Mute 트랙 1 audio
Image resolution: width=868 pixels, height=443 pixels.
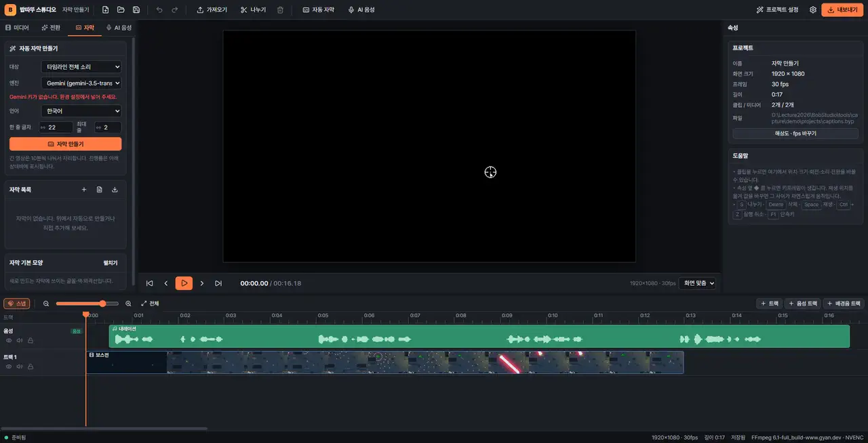[x=20, y=366]
